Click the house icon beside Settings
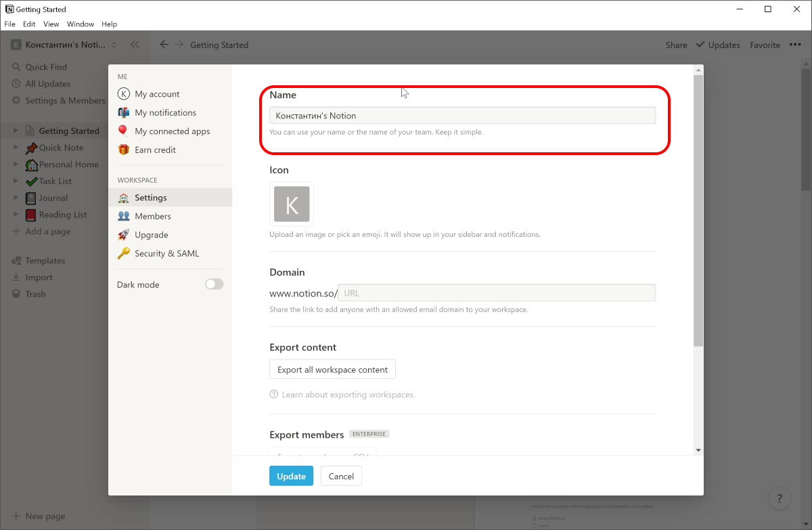This screenshot has width=812, height=530. [123, 198]
